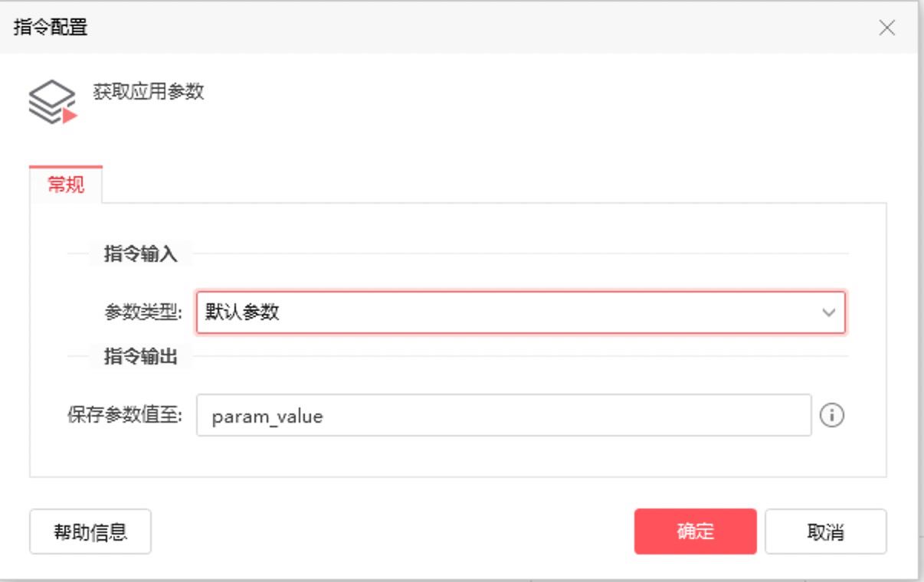Open 帮助信息 help button
This screenshot has height=582, width=924.
point(90,531)
